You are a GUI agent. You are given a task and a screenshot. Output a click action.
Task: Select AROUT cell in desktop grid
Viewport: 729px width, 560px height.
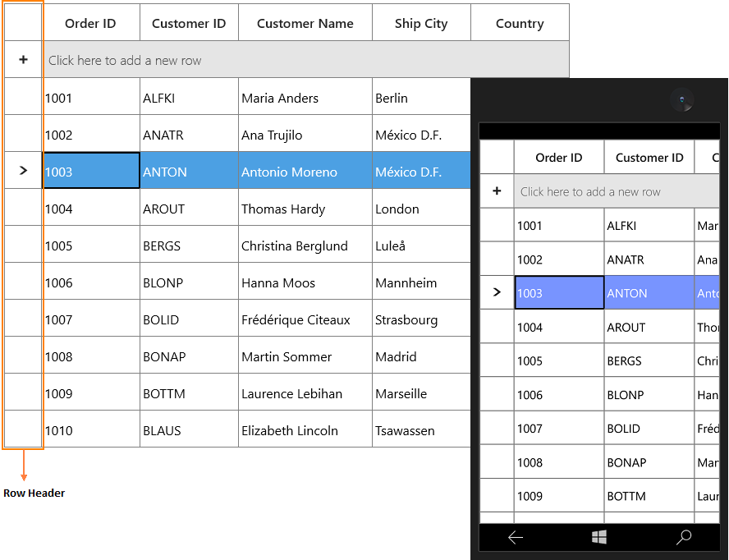pyautogui.click(x=189, y=208)
